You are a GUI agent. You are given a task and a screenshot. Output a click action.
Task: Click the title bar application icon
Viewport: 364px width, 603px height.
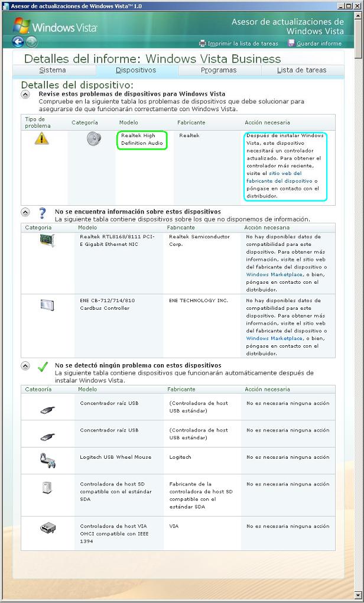(x=6, y=6)
